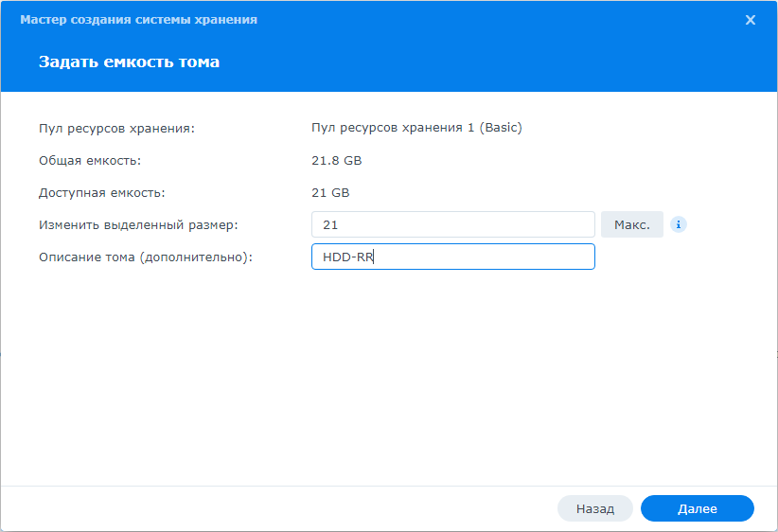This screenshot has width=778, height=532.
Task: Click the '21 GB' available capacity value
Action: [x=330, y=192]
